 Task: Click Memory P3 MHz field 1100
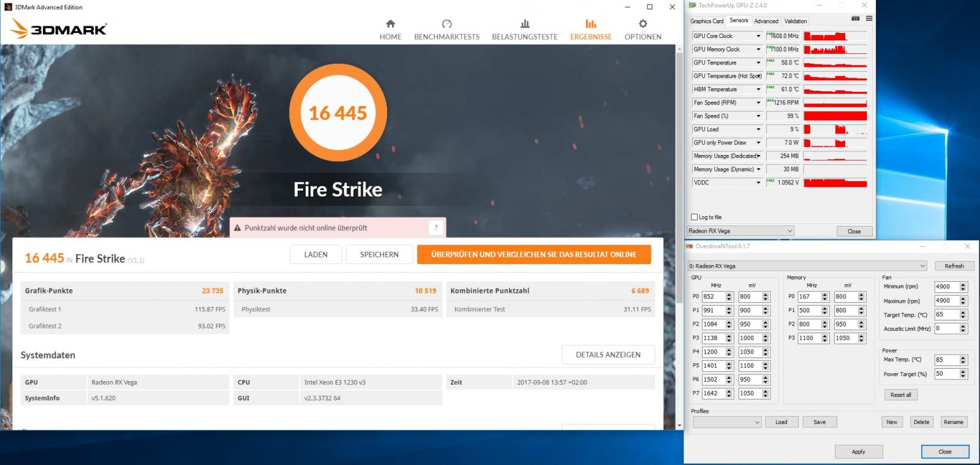point(809,338)
